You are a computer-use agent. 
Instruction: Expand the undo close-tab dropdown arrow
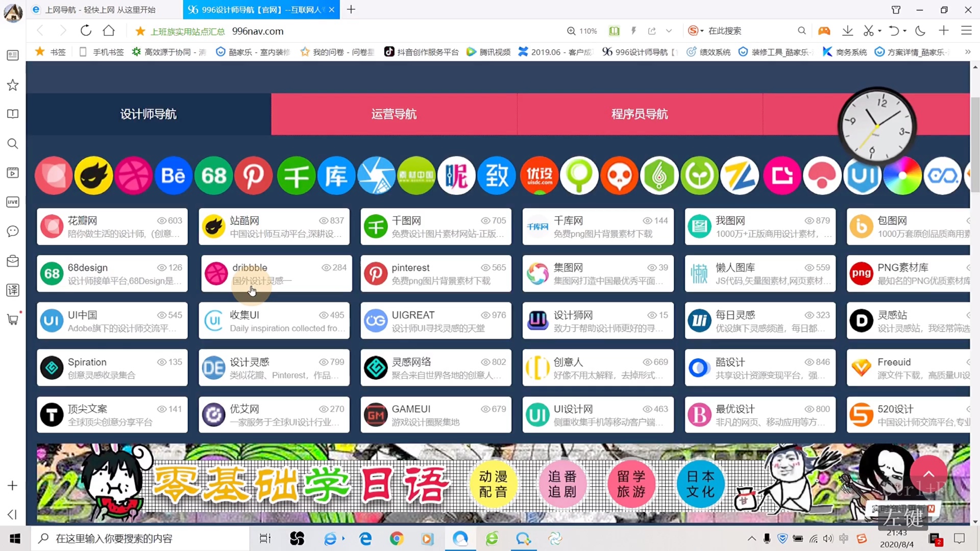coord(905,31)
